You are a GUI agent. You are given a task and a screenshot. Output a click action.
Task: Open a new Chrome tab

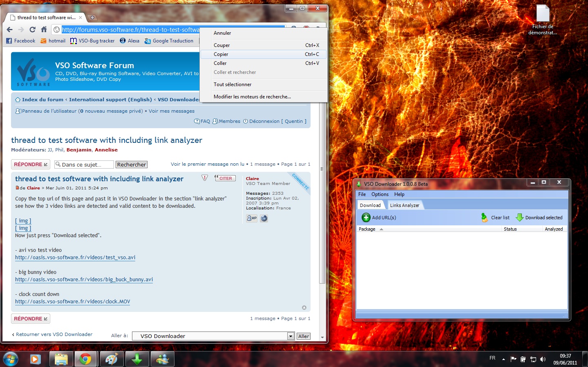92,18
